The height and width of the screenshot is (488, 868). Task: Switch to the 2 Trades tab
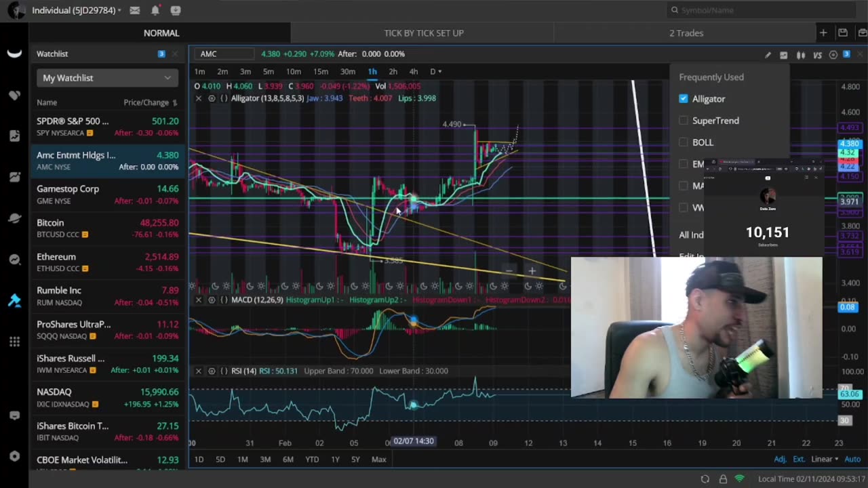pyautogui.click(x=686, y=33)
